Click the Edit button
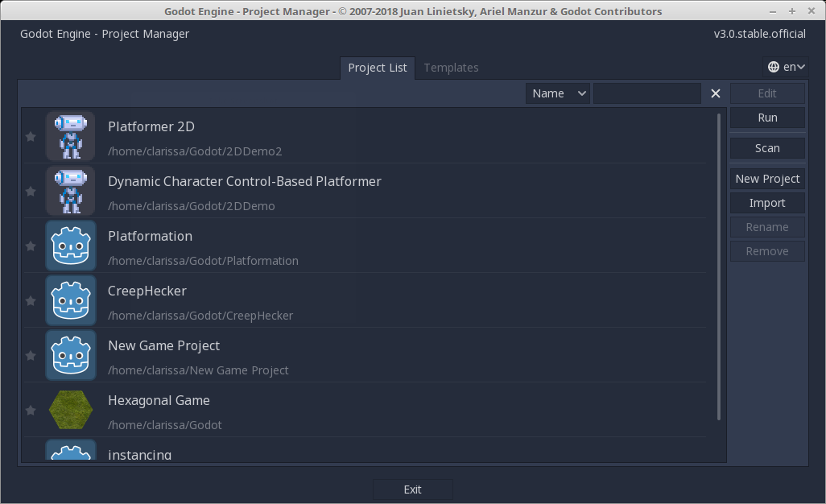Image resolution: width=826 pixels, height=504 pixels. point(767,93)
